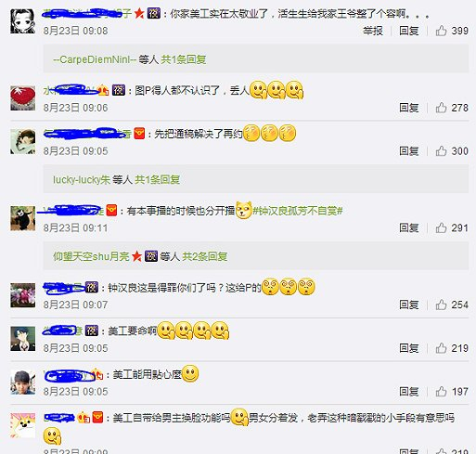Reply to the 09:08 comment
The width and height of the screenshot is (476, 454).
coord(409,31)
